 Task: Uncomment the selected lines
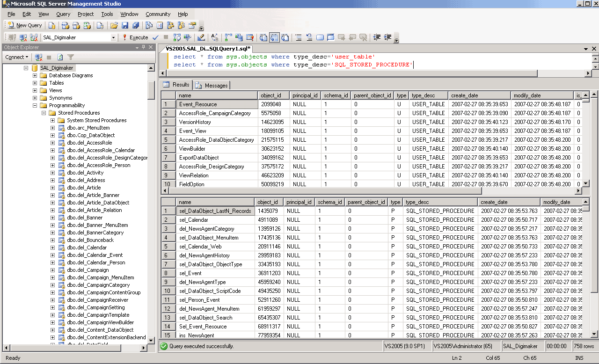309,37
